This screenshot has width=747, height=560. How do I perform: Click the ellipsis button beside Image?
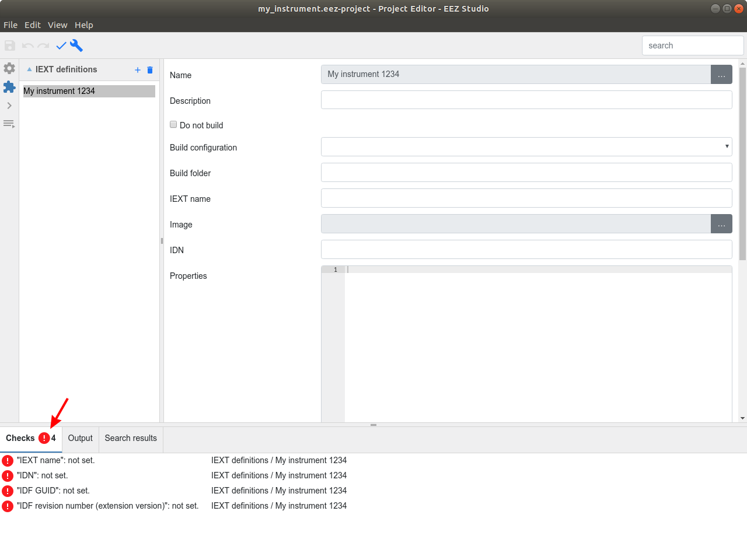coord(721,223)
